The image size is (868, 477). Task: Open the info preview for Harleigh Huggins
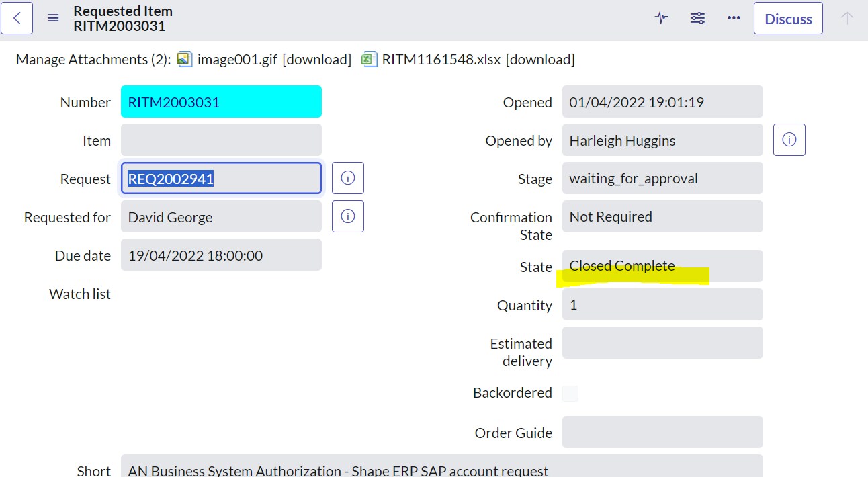789,139
